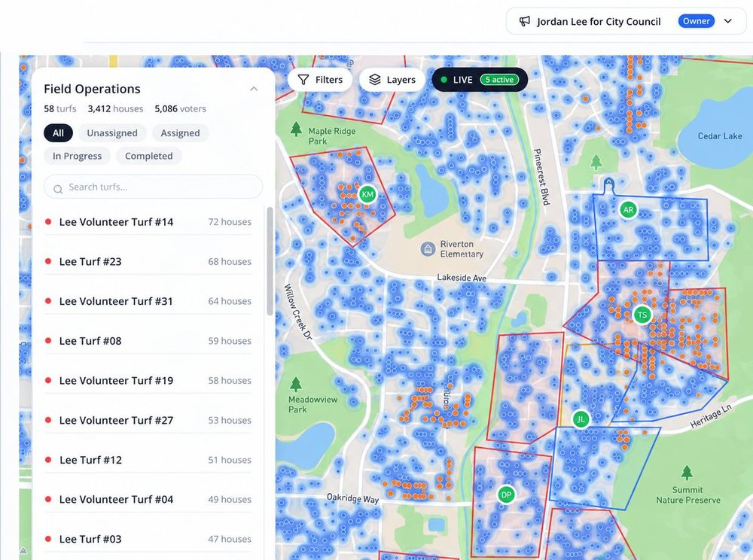Click the stacked layers icon
The height and width of the screenshot is (560, 753).
click(x=374, y=80)
